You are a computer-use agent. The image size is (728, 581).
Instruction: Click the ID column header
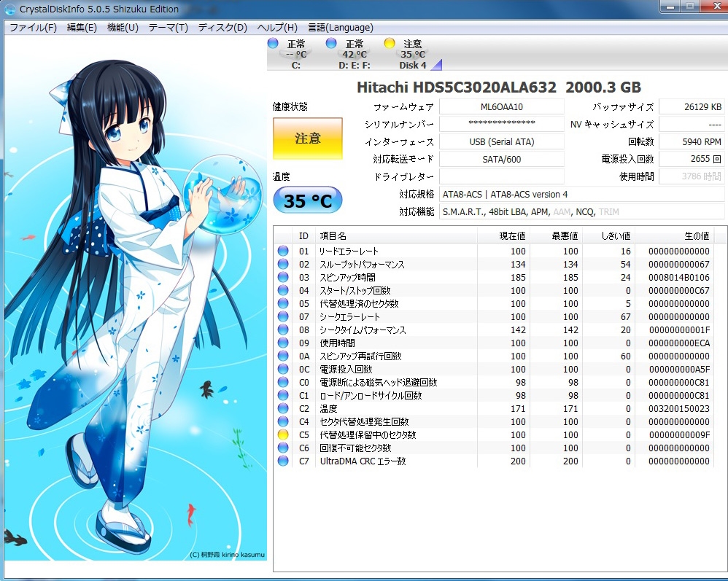coord(303,235)
